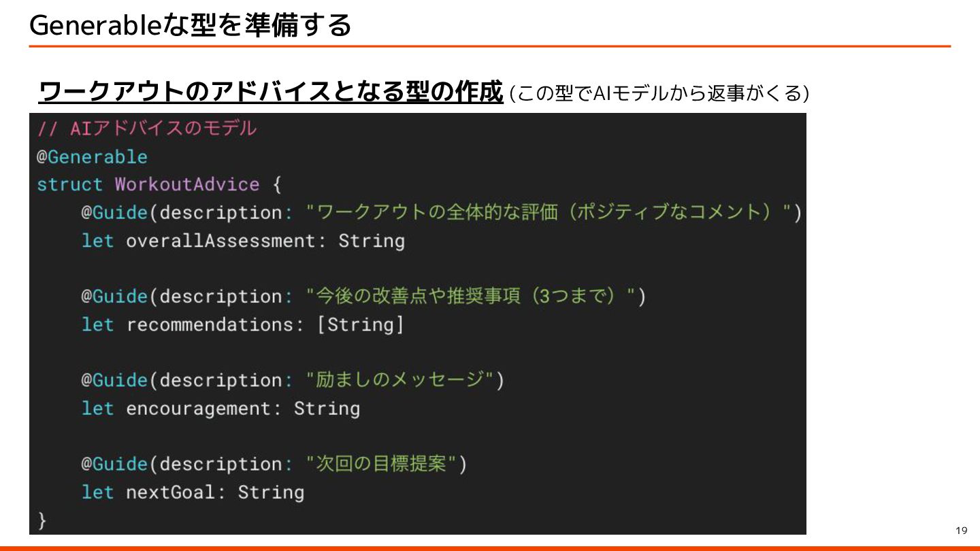
Task: Click the encouragement property name
Action: pos(197,409)
